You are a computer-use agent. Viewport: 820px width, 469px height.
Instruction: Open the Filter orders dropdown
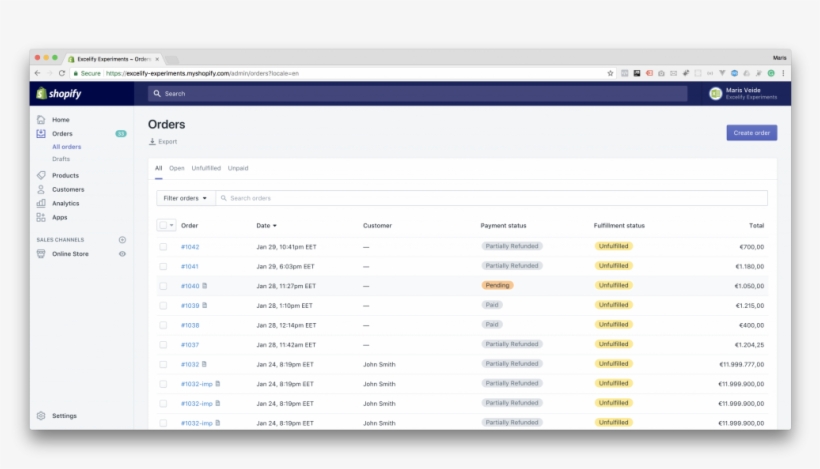(x=185, y=198)
